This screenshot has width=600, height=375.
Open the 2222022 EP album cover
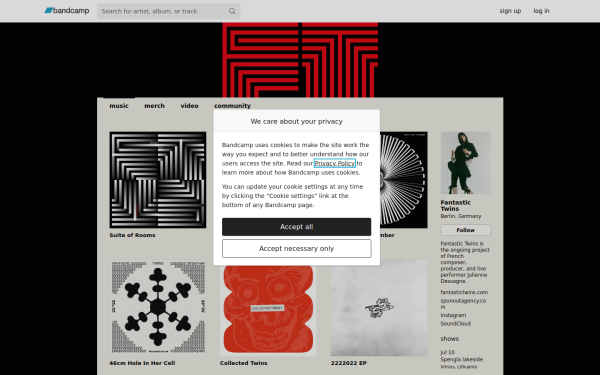(x=379, y=308)
